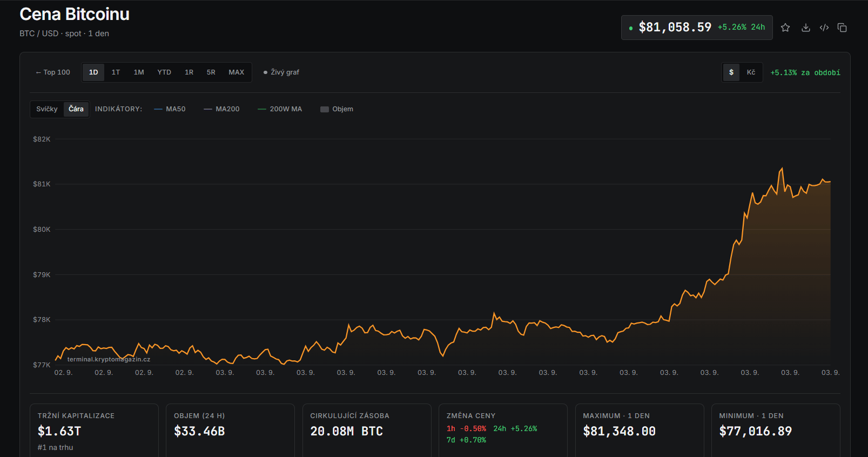The height and width of the screenshot is (457, 868).
Task: Click the $79K axis label
Action: coord(42,275)
